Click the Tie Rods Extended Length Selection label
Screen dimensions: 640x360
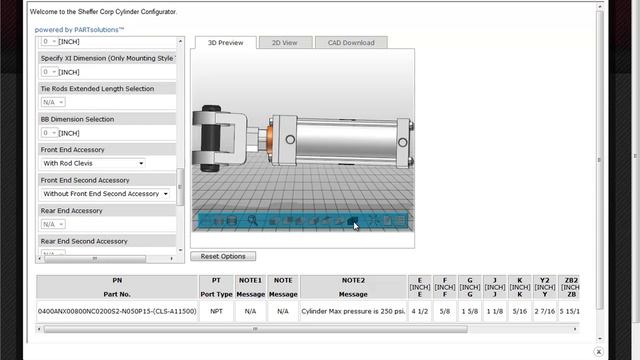(97, 89)
